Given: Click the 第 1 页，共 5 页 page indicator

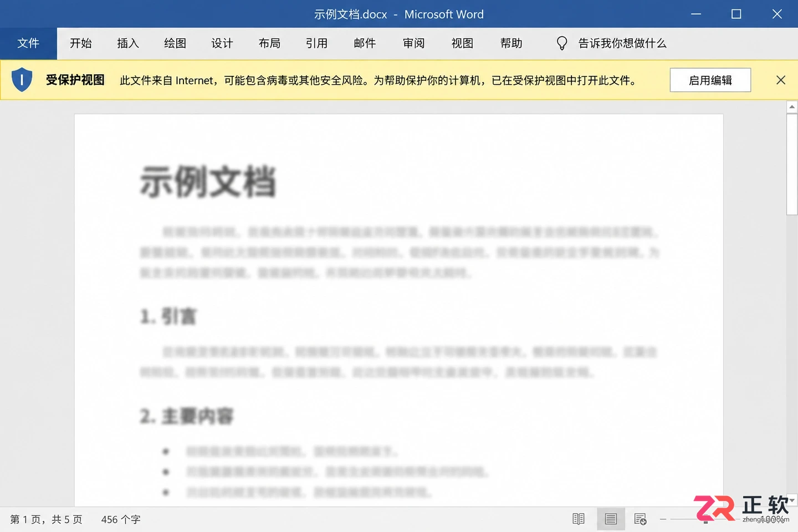Looking at the screenshot, I should coord(46,519).
